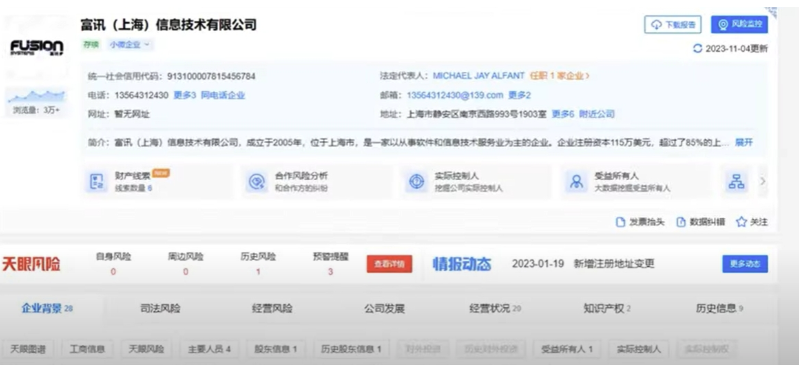Open the org chart structure icon
799x365 pixels.
(x=736, y=181)
